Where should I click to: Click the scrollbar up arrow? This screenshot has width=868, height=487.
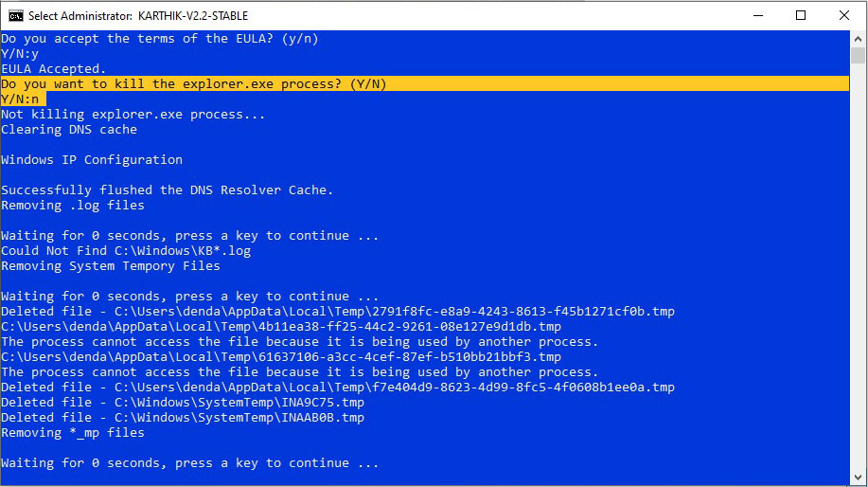[x=859, y=38]
